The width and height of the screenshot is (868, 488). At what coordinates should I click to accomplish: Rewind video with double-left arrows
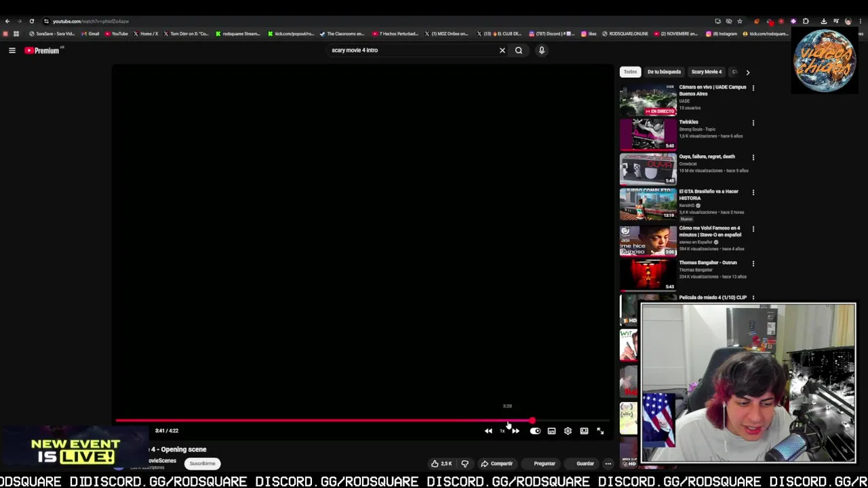(488, 431)
